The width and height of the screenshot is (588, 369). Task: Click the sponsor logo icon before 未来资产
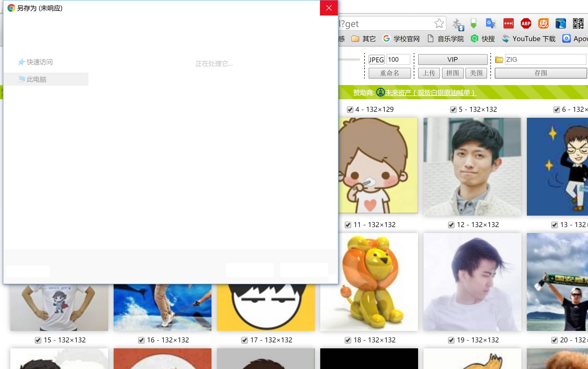[380, 92]
